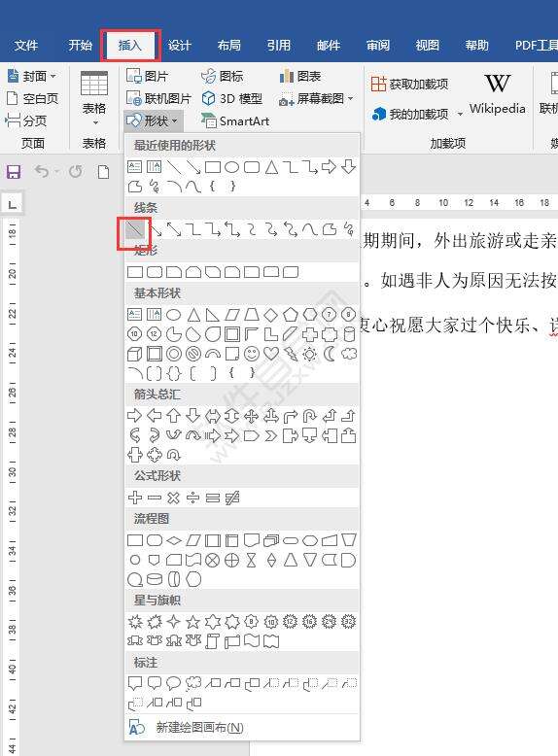The image size is (558, 756).
Task: Insert a 空白页 blank page
Action: pos(32,98)
